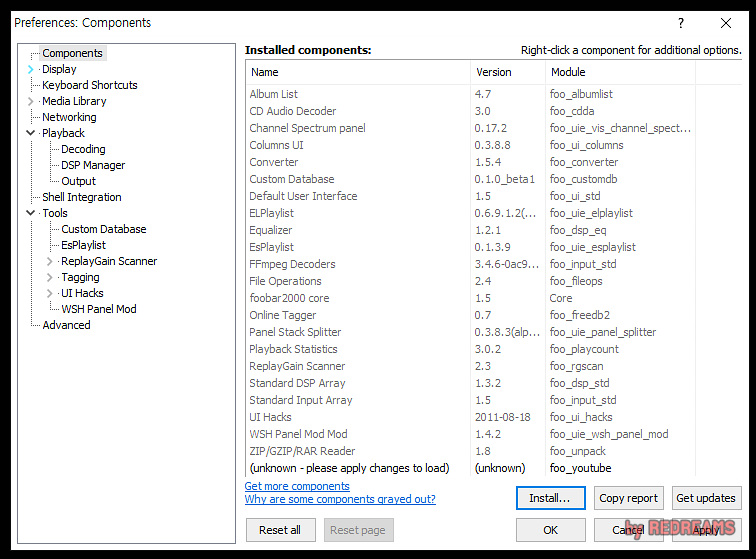756x559 pixels.
Task: Click the Reset all button
Action: 281,530
